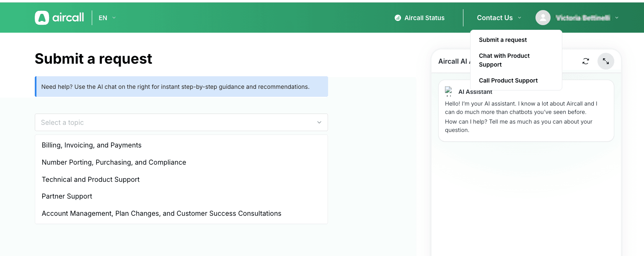Click the Aircall logo icon
644x256 pixels.
(42, 18)
